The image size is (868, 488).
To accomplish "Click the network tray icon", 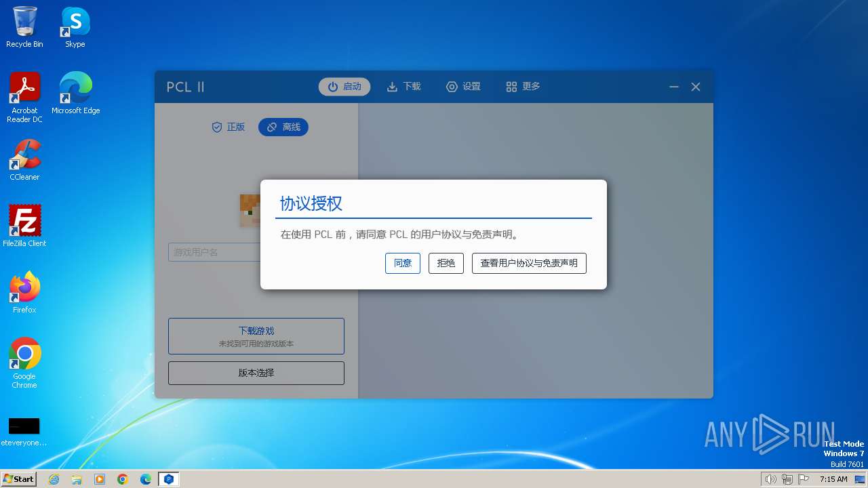I will pos(787,479).
